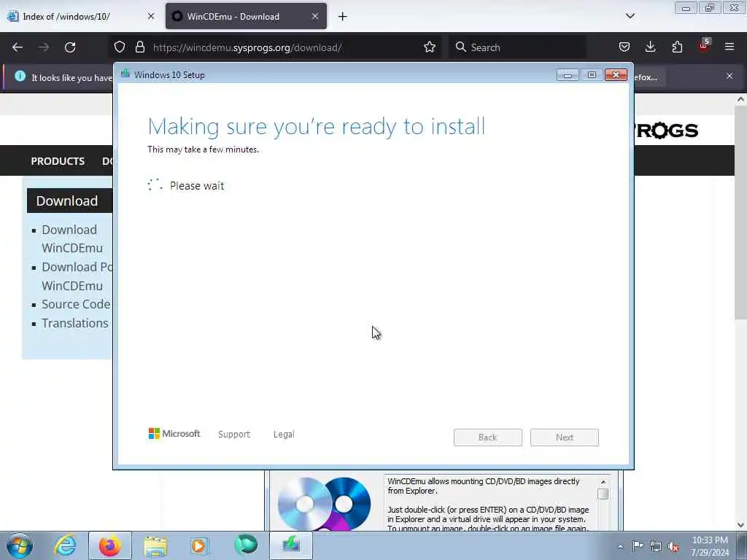Reload the page in Firefox
Viewport: 747px width, 560px height.
(x=70, y=47)
